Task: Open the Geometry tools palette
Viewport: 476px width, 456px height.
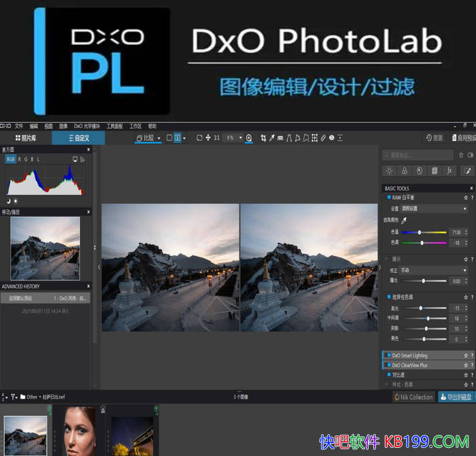Action: click(x=435, y=171)
